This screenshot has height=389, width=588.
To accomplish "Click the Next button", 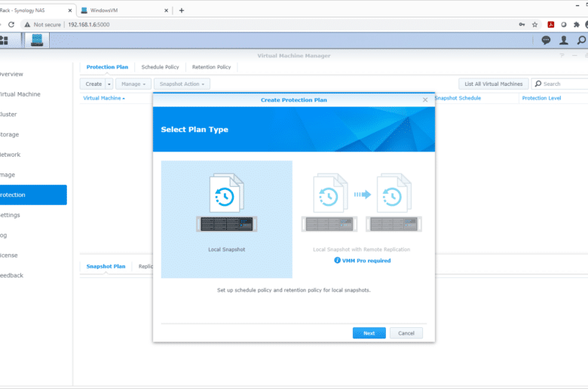I will tap(369, 333).
